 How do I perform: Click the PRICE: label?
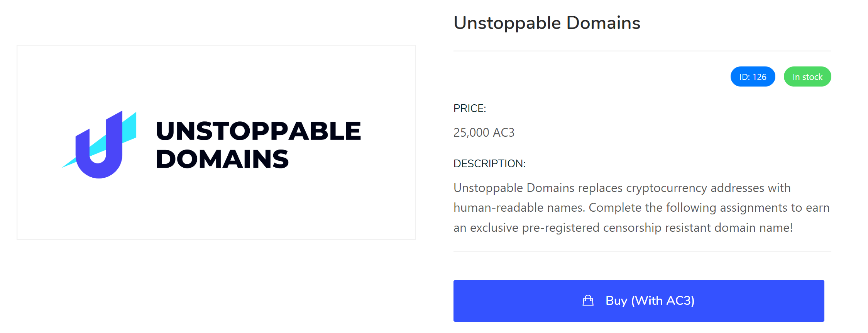[x=469, y=109]
